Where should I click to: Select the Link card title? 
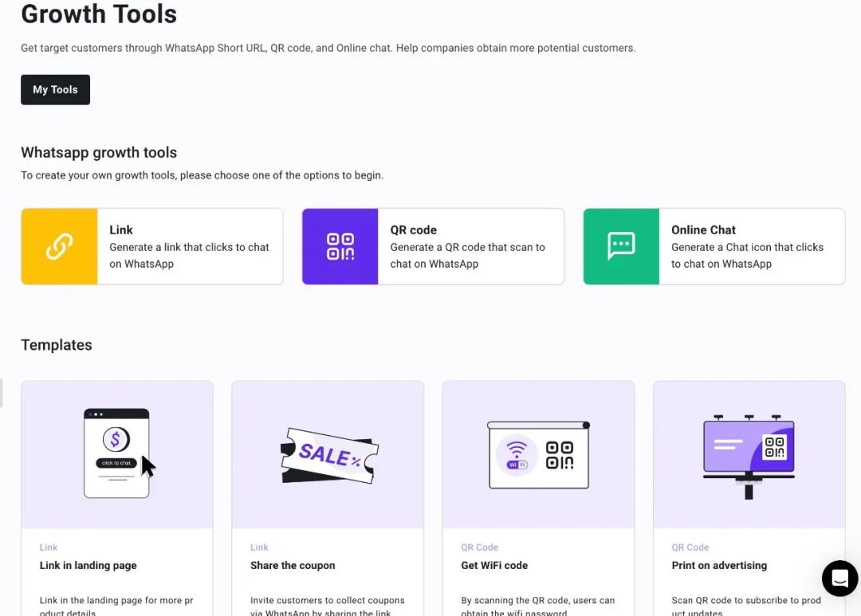[121, 230]
